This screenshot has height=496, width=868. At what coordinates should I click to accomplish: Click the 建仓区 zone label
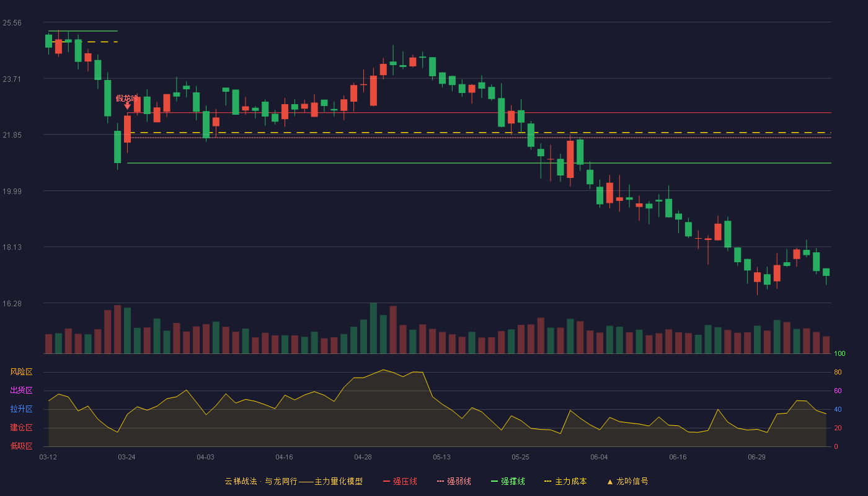(21, 428)
